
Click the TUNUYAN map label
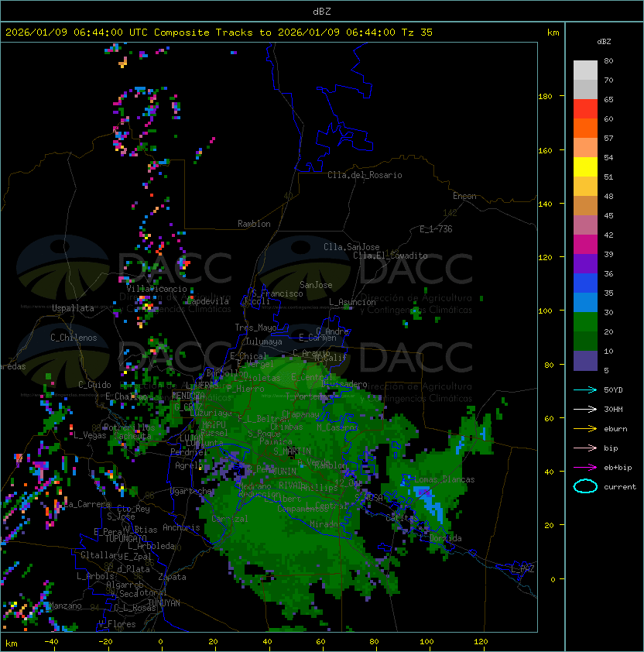[x=164, y=603]
